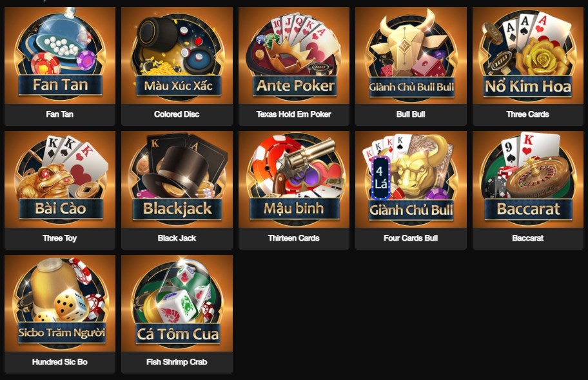Click the Colored Disc caption
The width and height of the screenshot is (588, 380).
click(177, 114)
